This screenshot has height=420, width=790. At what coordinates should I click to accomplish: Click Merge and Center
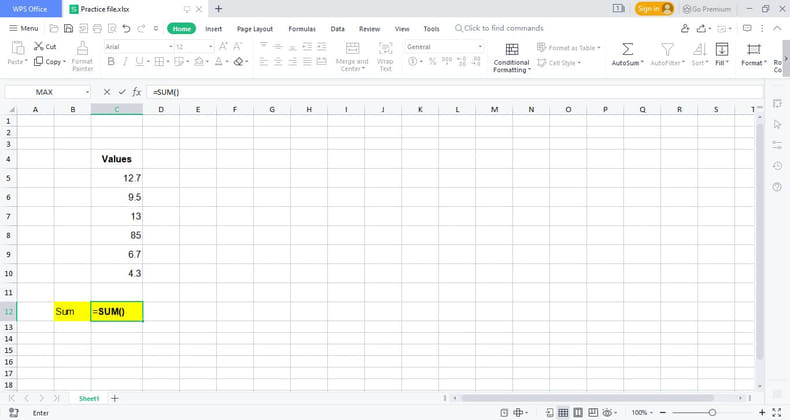click(x=352, y=56)
